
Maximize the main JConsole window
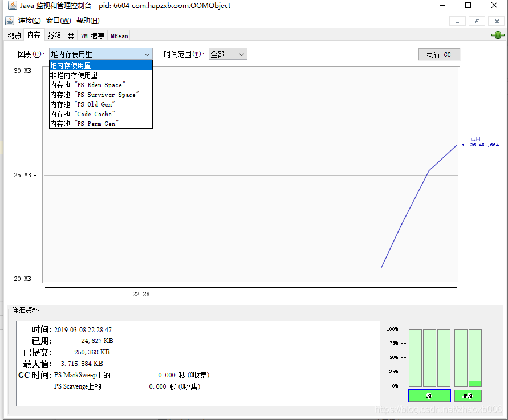468,6
